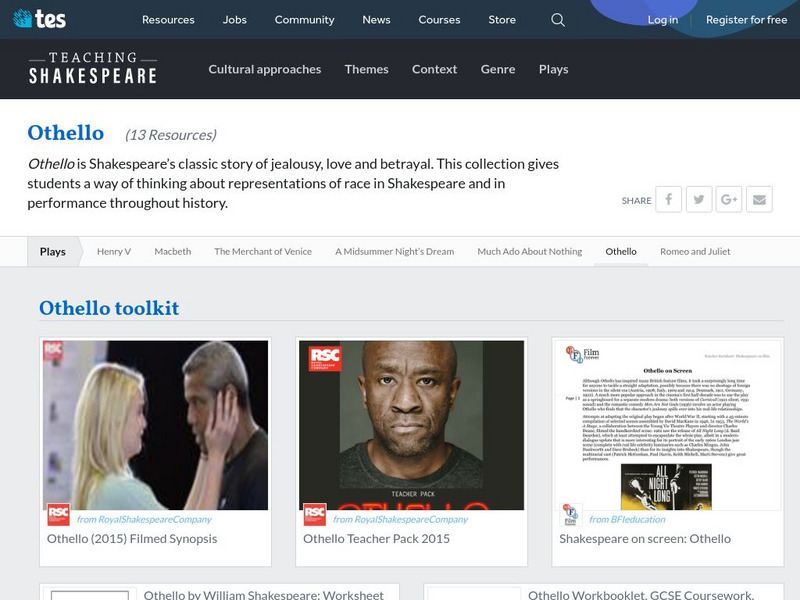Open Community in top navigation

tap(305, 20)
